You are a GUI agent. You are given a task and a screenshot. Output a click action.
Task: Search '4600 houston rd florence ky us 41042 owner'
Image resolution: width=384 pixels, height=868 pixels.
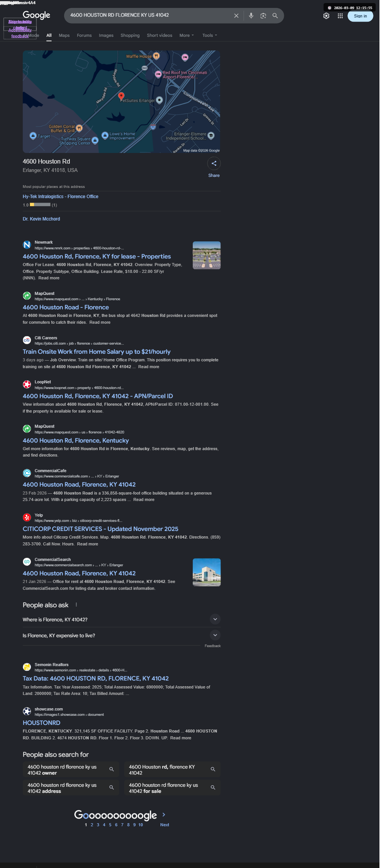pyautogui.click(x=71, y=769)
